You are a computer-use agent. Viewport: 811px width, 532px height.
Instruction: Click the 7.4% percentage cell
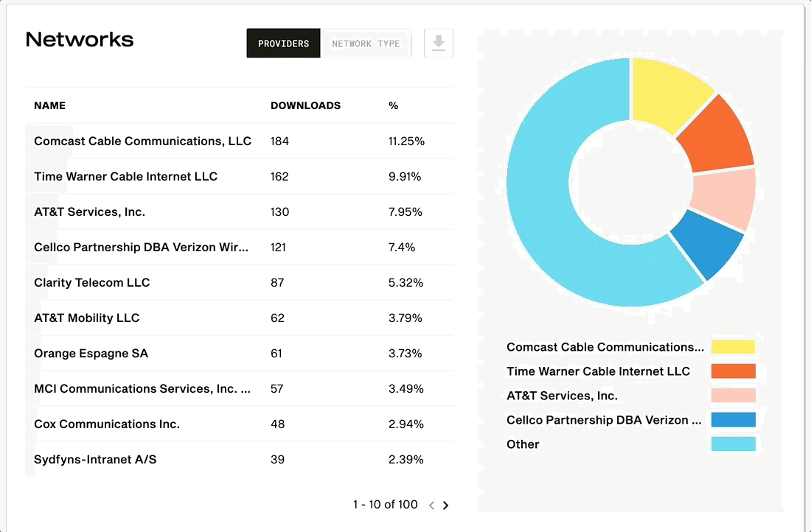(402, 247)
